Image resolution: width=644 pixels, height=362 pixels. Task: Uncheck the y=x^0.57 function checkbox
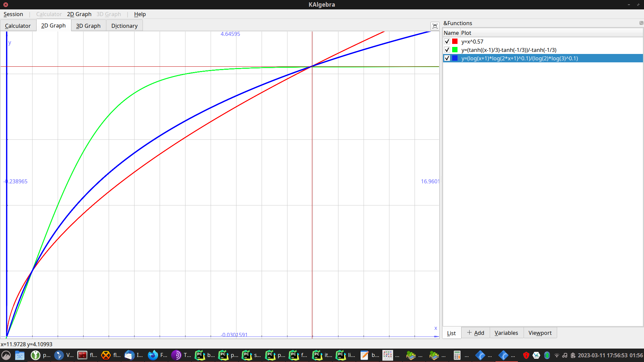(447, 42)
